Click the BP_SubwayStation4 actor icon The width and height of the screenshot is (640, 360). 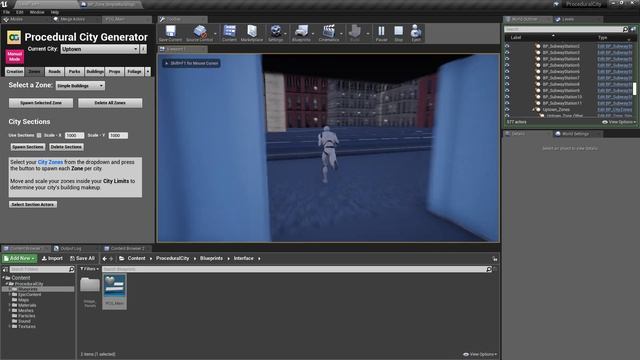click(x=538, y=59)
